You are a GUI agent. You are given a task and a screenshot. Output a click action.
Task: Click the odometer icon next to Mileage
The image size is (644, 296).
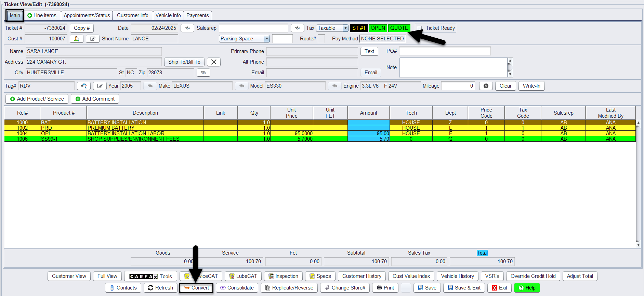pos(486,86)
